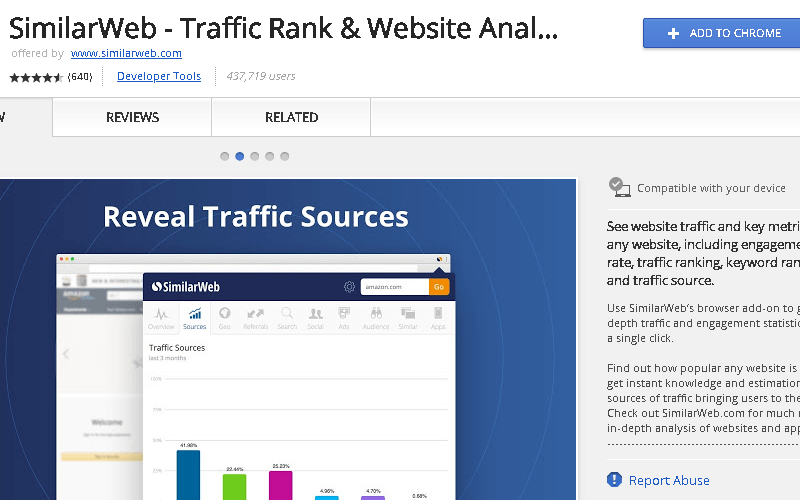800x500 pixels.
Task: Select the third carousel dot
Action: 255,156
